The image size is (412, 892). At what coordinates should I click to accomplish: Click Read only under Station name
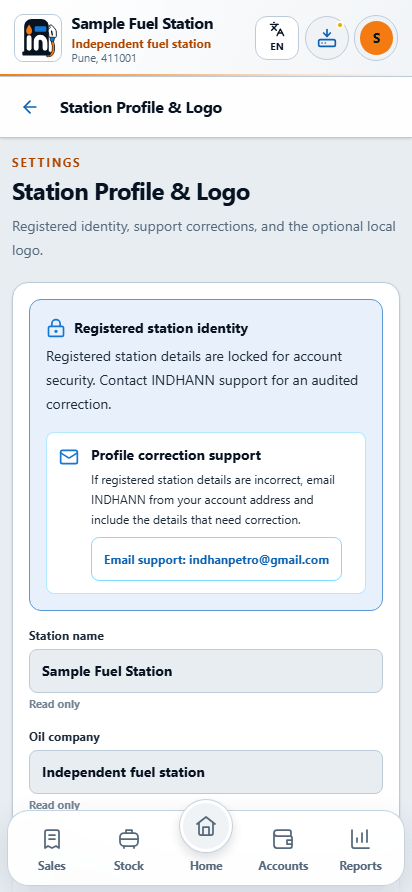(55, 704)
